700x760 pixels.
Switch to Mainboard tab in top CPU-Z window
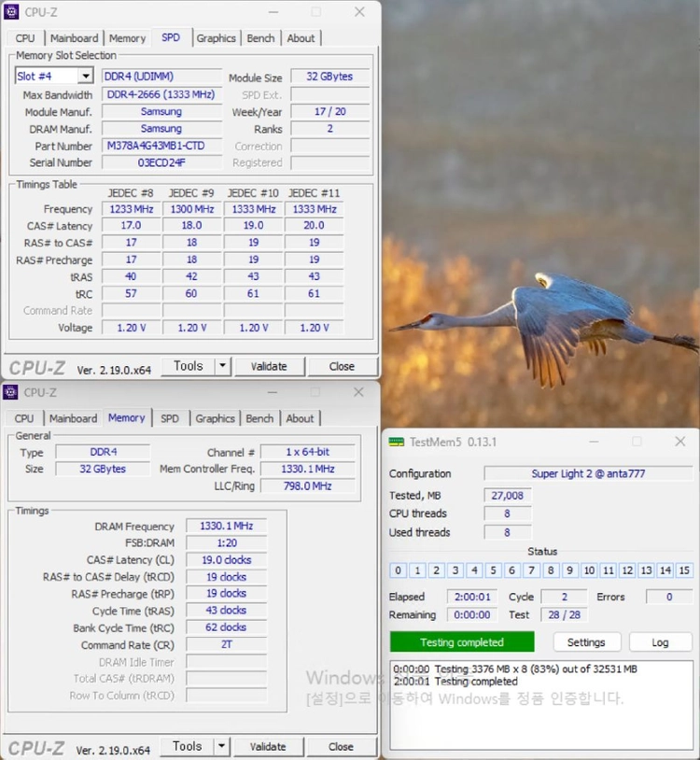pos(74,38)
